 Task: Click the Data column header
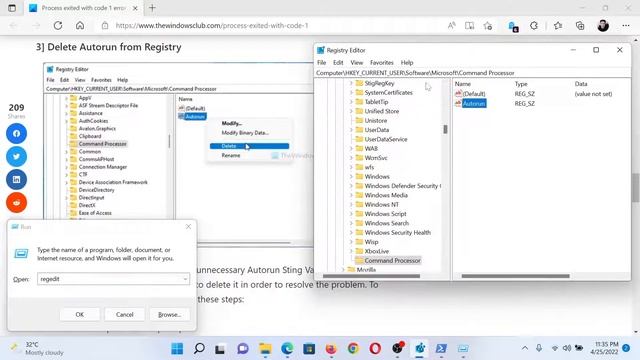coord(581,84)
